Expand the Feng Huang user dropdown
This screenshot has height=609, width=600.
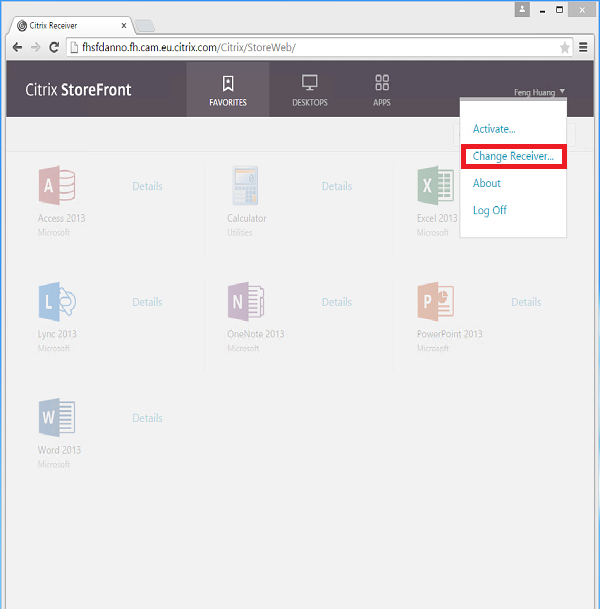coord(539,92)
